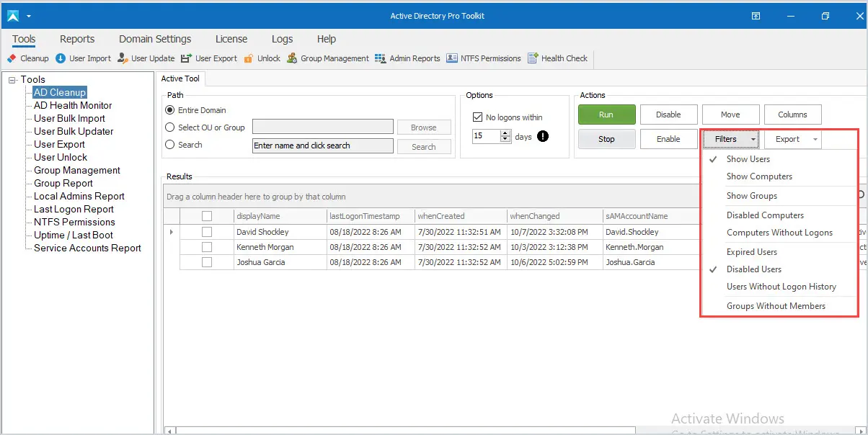The image size is (868, 435).
Task: Open the Domain Settings tab
Action: (155, 39)
